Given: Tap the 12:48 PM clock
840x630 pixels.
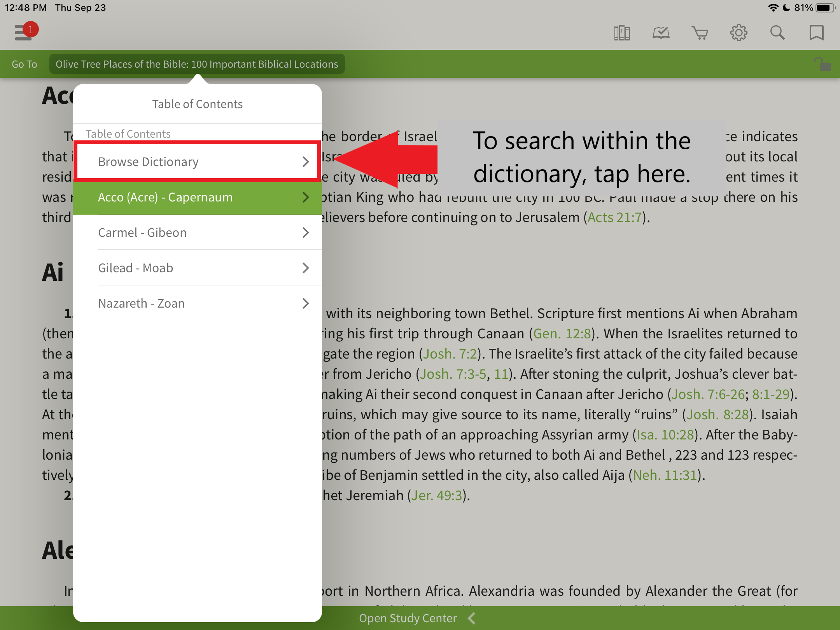Looking at the screenshot, I should pyautogui.click(x=26, y=8).
